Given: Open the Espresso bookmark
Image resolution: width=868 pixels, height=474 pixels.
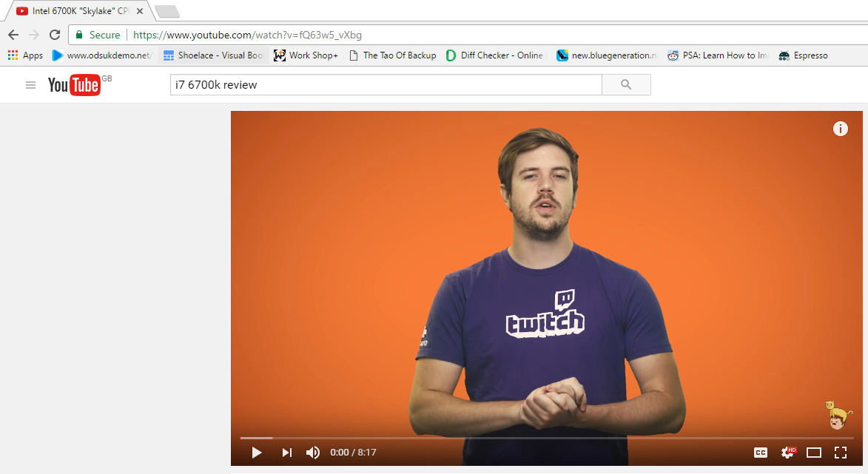Looking at the screenshot, I should (803, 55).
